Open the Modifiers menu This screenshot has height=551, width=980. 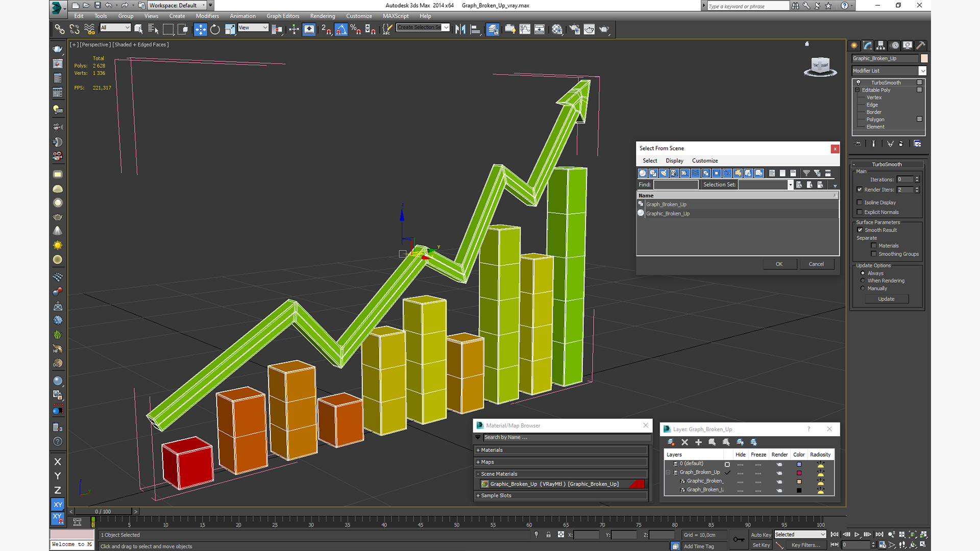pyautogui.click(x=207, y=16)
